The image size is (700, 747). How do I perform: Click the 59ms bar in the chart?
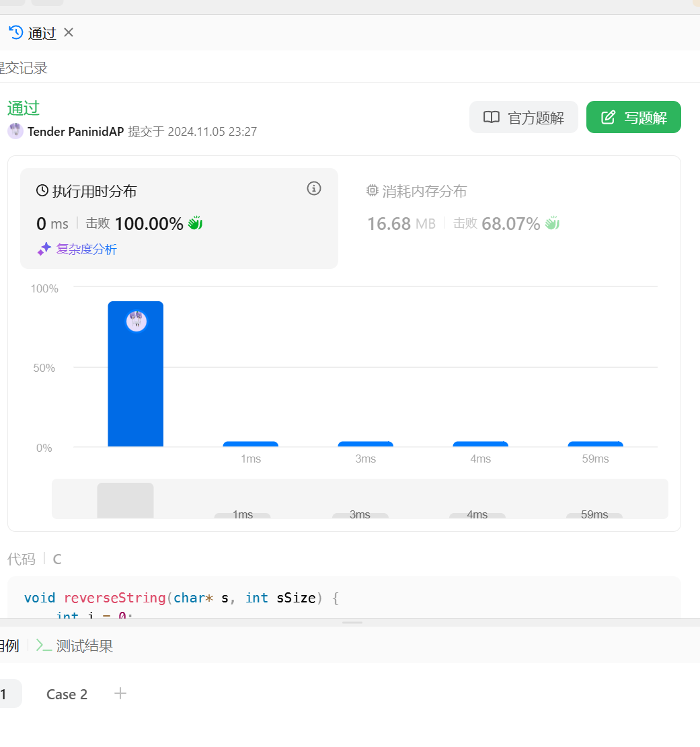click(x=595, y=444)
